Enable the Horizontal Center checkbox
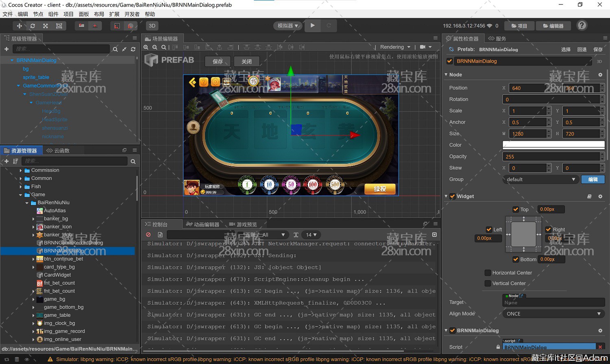The height and width of the screenshot is (364, 610). coord(488,273)
